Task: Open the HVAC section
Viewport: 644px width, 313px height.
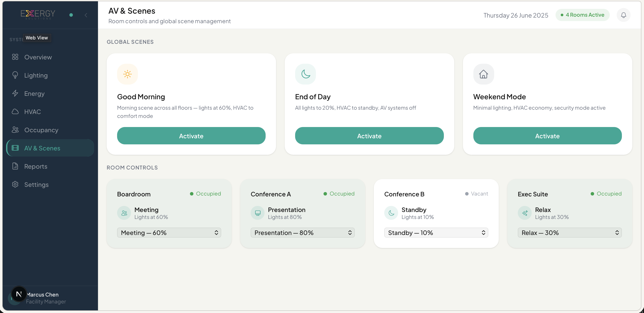Action: pos(50,111)
